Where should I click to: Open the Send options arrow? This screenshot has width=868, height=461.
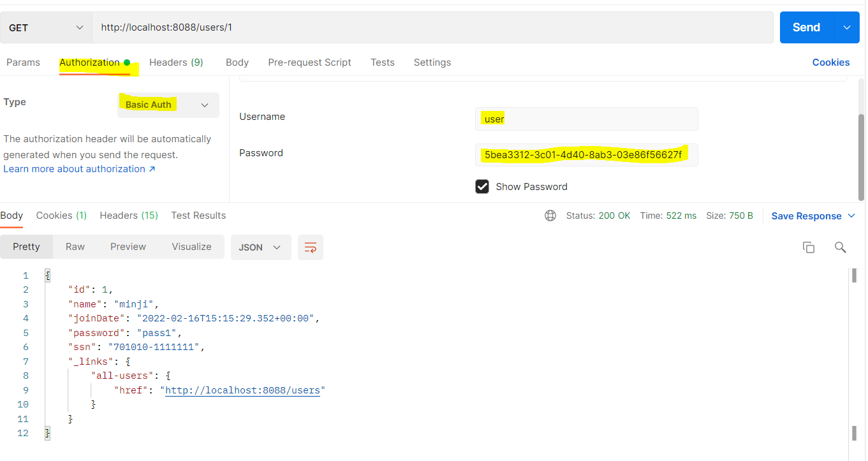coord(847,27)
